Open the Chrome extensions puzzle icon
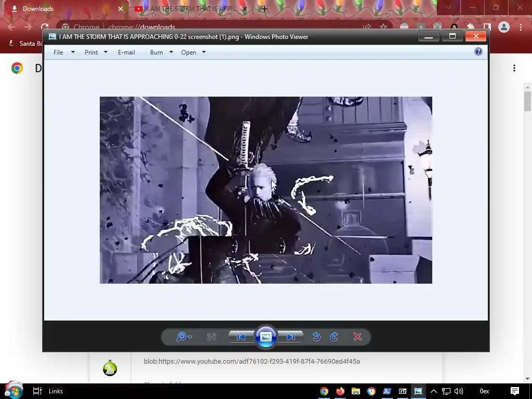The image size is (532, 399). click(x=471, y=27)
